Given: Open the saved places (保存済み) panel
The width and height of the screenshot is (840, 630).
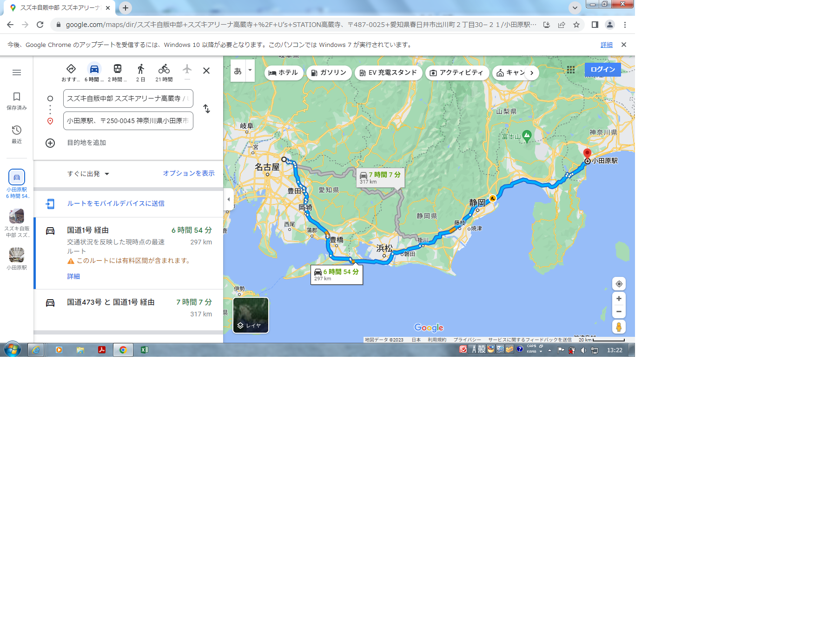Looking at the screenshot, I should tap(17, 100).
